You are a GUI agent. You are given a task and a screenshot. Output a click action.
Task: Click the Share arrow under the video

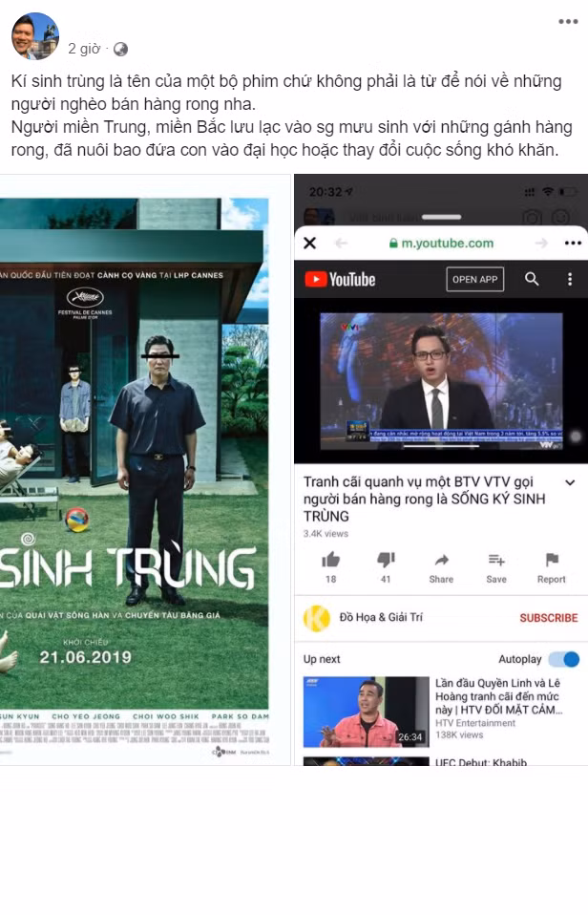[441, 561]
